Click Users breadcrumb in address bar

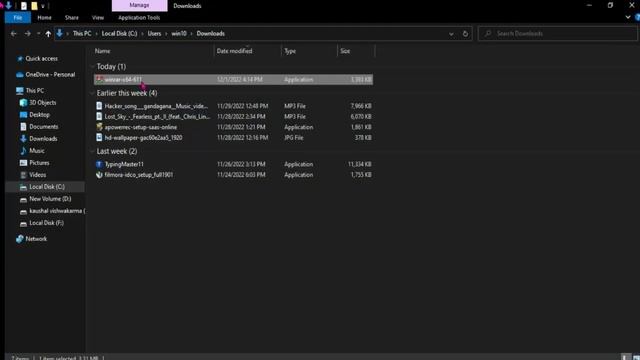[x=154, y=34]
